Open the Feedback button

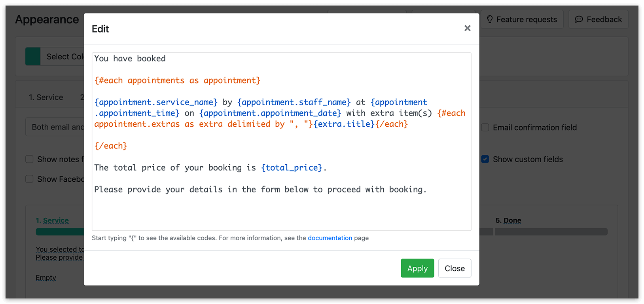point(598,19)
